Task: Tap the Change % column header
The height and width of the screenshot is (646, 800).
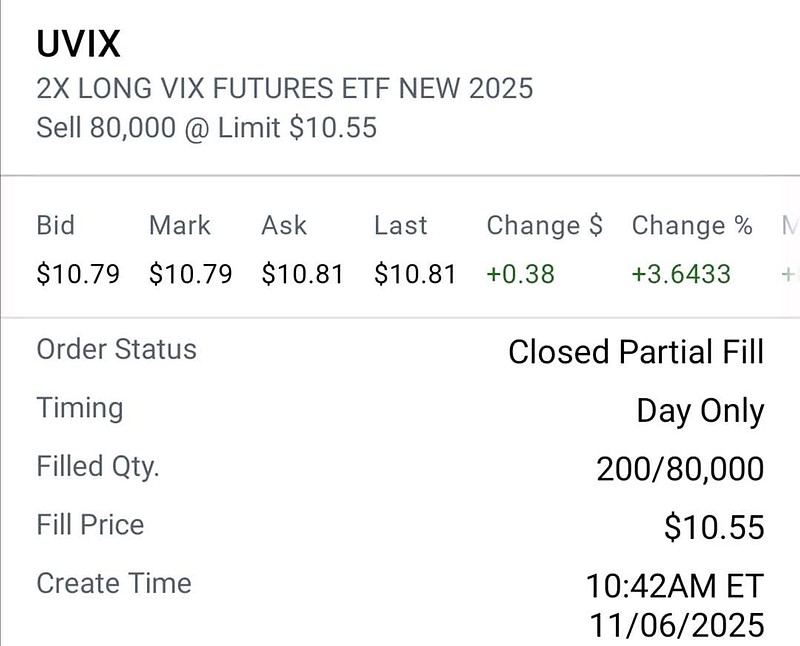Action: pos(691,226)
